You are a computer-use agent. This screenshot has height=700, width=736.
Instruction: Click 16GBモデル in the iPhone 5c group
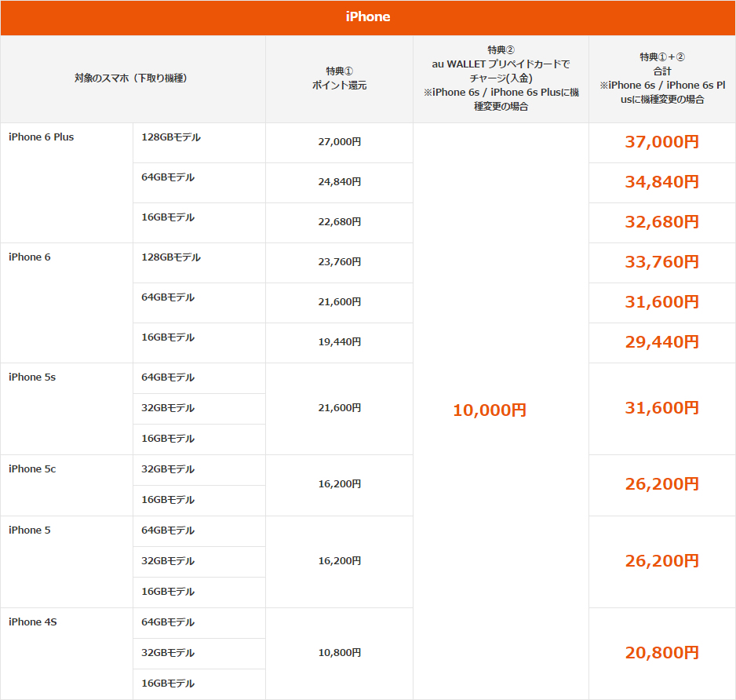168,500
